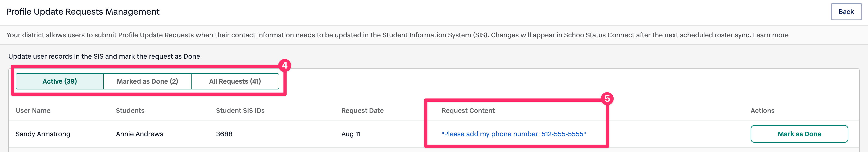Click the Actions column header
The image size is (868, 152).
tap(762, 111)
